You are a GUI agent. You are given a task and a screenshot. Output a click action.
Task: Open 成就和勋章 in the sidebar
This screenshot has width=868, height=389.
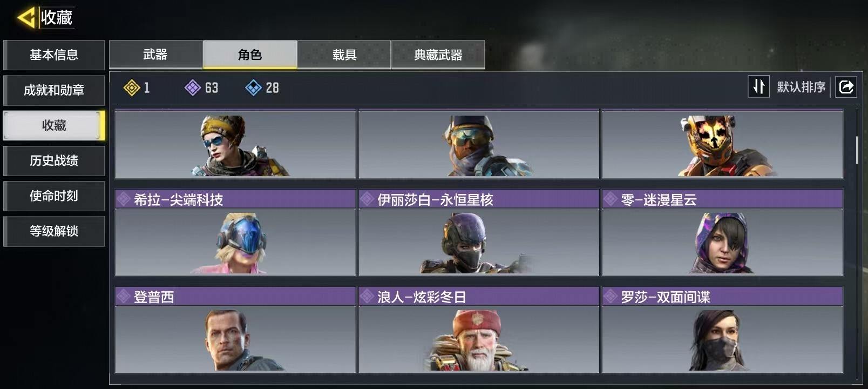(54, 90)
